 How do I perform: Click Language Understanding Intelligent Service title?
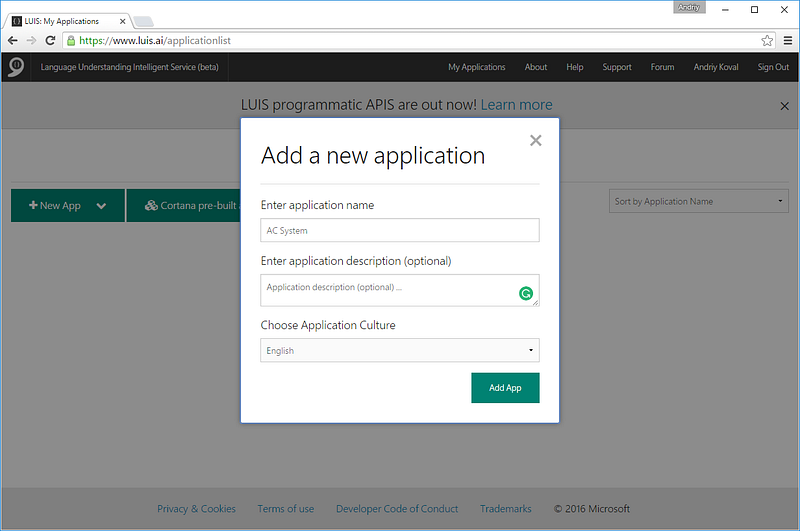[130, 67]
